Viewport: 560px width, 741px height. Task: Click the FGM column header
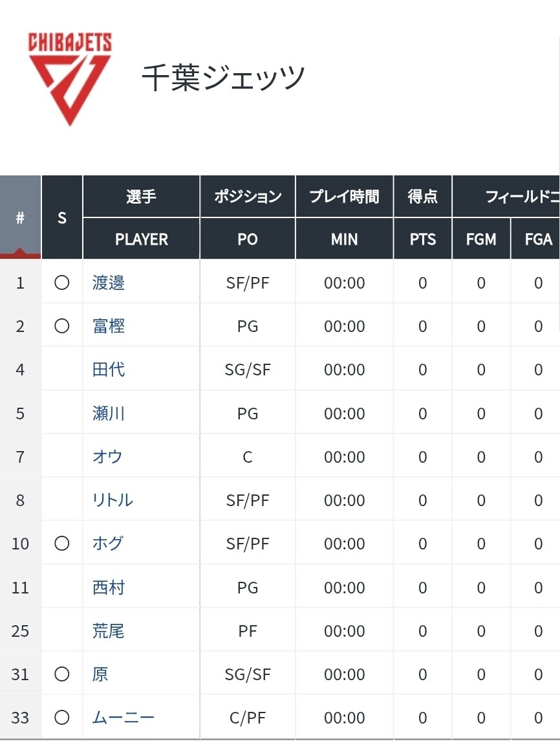[x=481, y=239]
